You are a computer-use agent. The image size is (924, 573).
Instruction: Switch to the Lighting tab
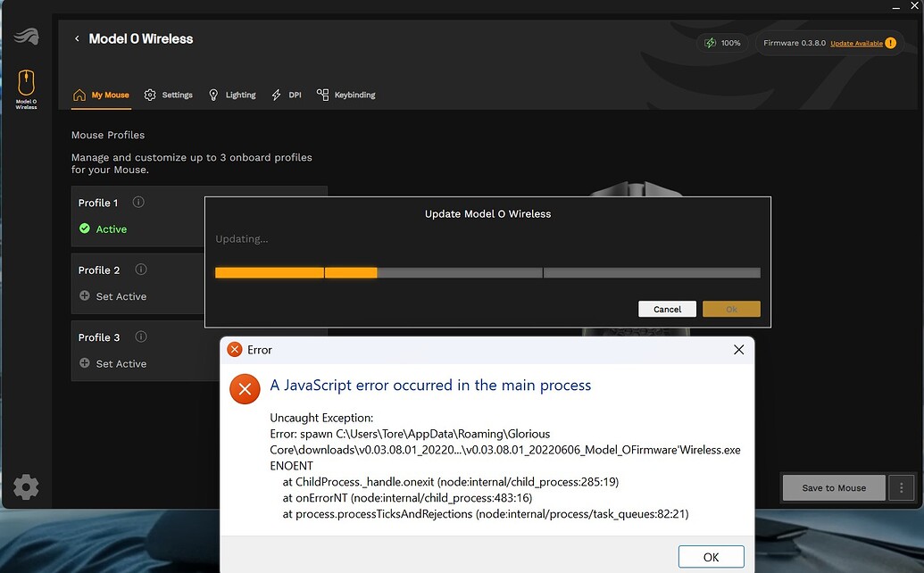click(232, 95)
